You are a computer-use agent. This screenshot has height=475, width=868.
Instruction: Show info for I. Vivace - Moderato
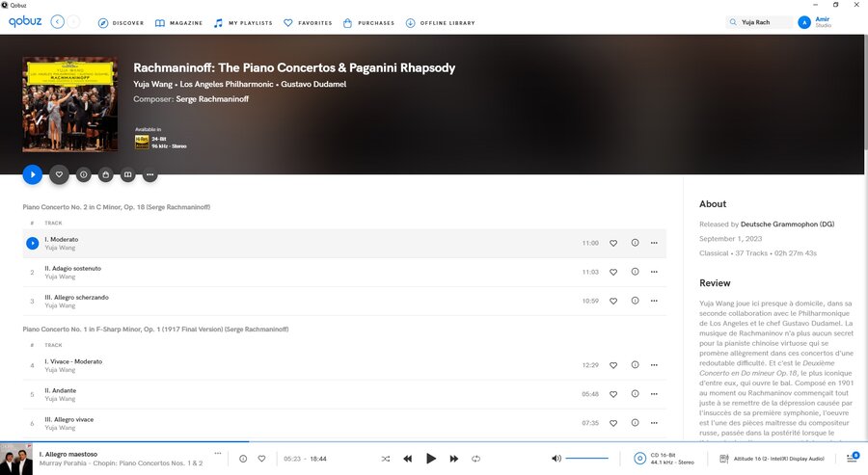pos(635,364)
